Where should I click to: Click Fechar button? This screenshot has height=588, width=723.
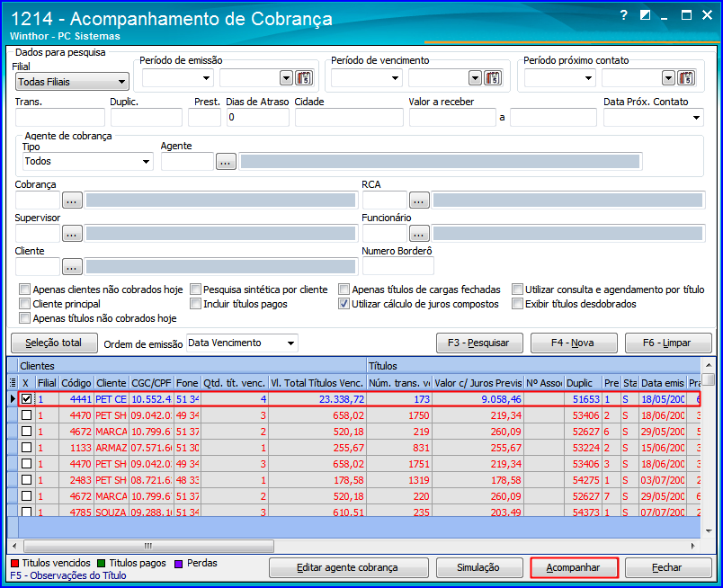[x=667, y=567]
